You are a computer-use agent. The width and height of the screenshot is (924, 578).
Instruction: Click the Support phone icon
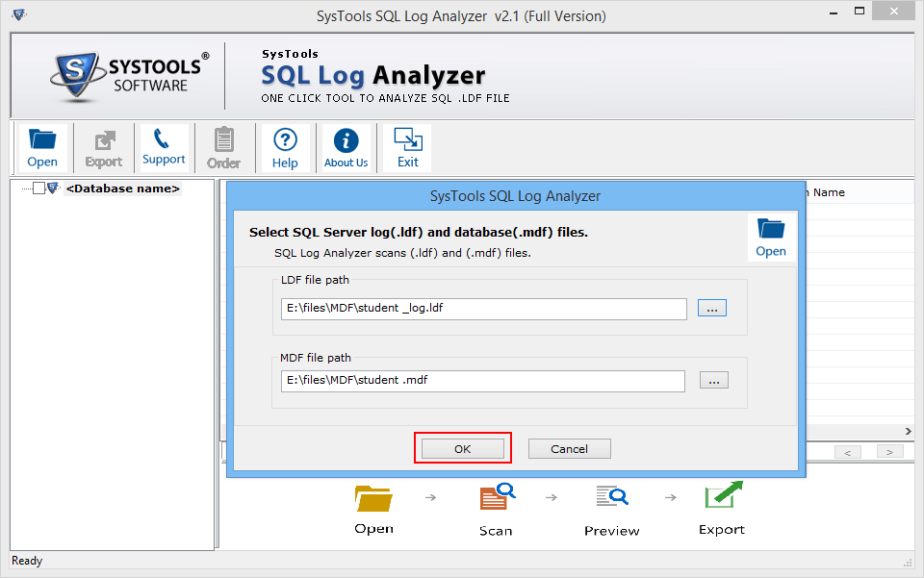164,146
